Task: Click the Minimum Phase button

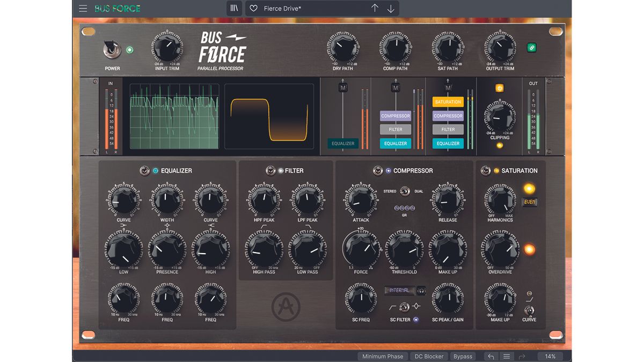Action: pos(383,356)
